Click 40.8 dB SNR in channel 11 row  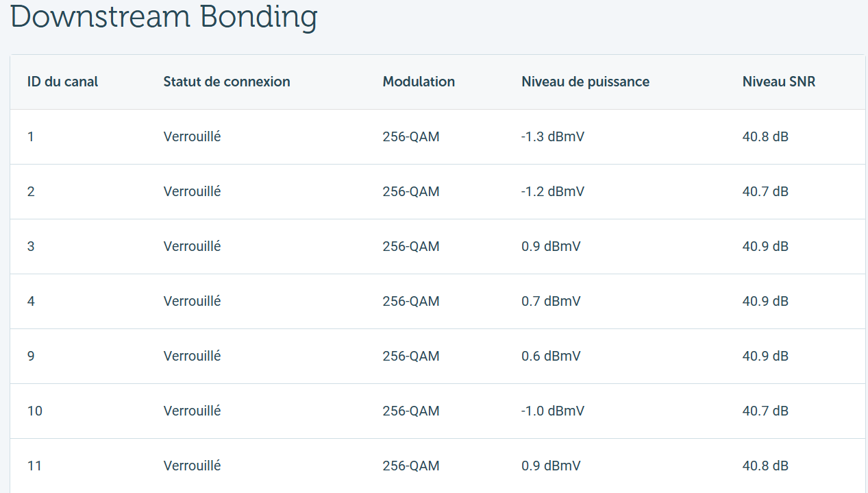click(765, 466)
